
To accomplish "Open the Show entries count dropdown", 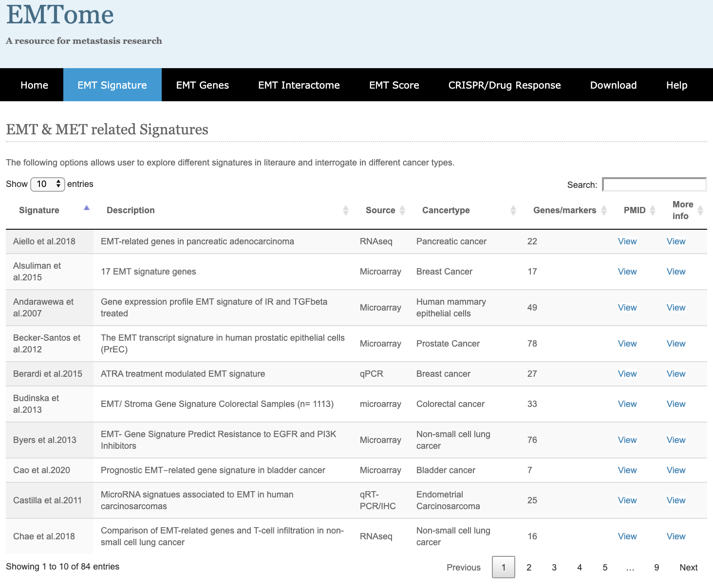I will [x=48, y=184].
